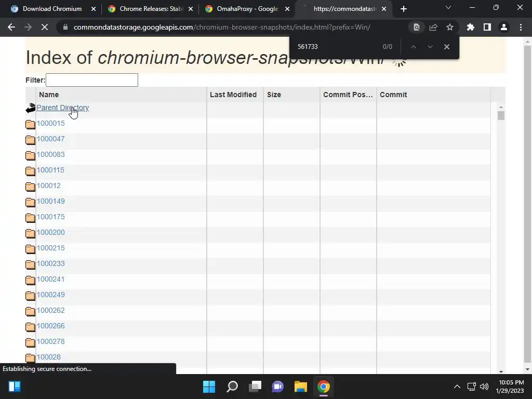532x399 pixels.
Task: Select the commondatastorage tab
Action: click(x=343, y=9)
